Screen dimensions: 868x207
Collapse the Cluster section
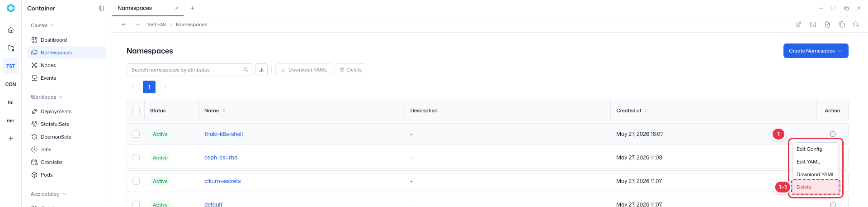point(42,25)
